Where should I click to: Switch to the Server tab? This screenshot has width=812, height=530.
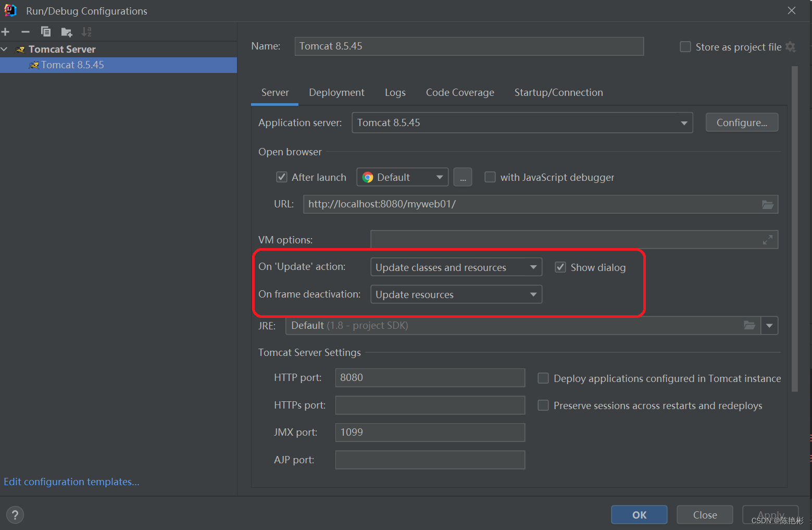275,93
